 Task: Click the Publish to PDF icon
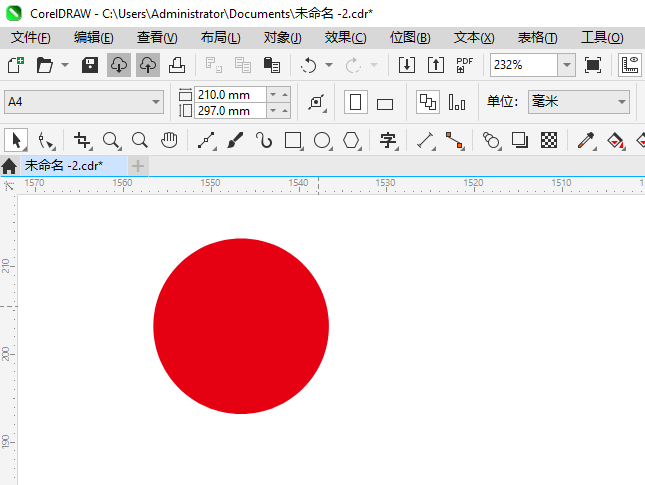coord(464,65)
